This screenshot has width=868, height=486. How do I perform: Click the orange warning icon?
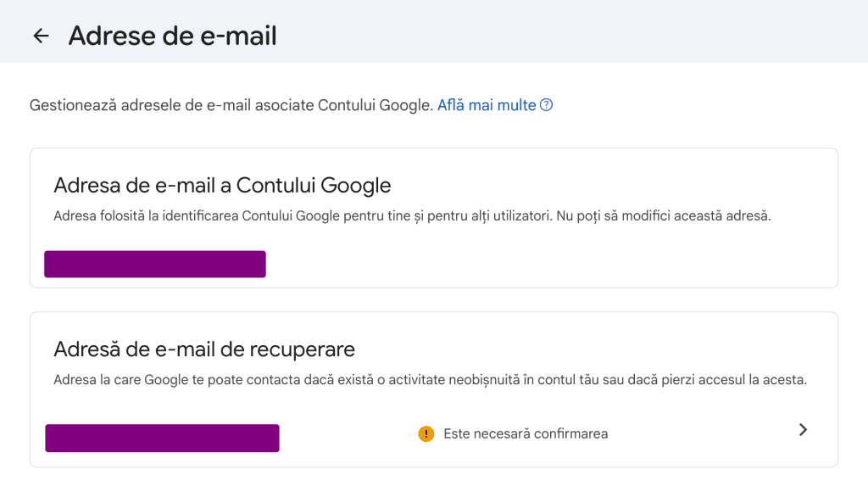tap(426, 433)
